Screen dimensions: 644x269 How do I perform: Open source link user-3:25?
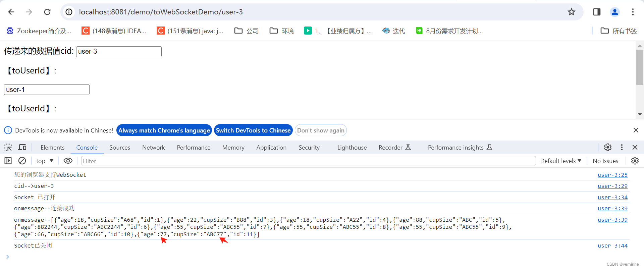coord(612,175)
